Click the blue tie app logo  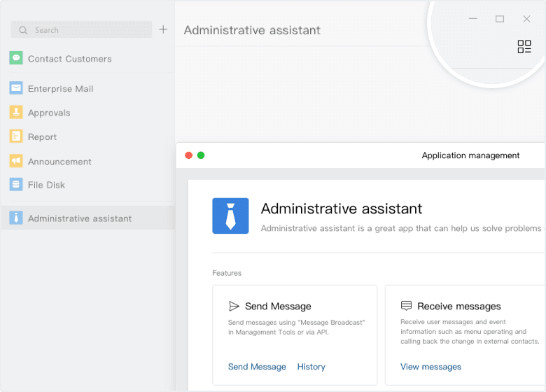(230, 216)
